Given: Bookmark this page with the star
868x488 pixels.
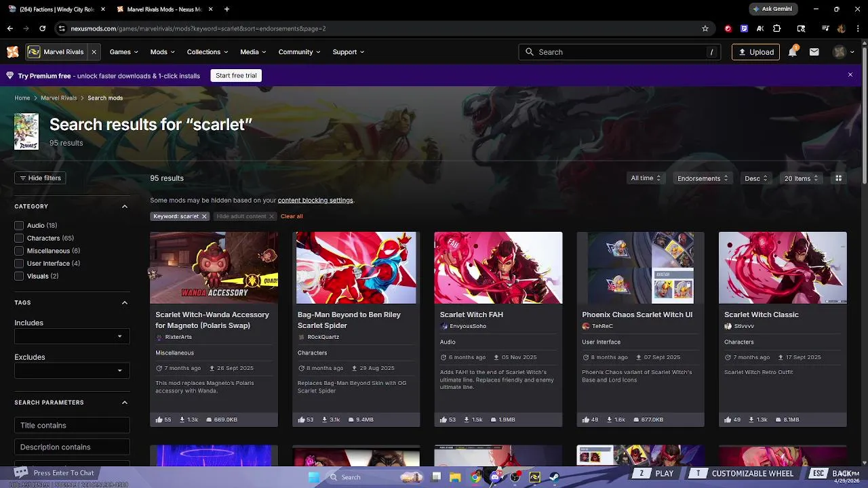Looking at the screenshot, I should pyautogui.click(x=705, y=28).
